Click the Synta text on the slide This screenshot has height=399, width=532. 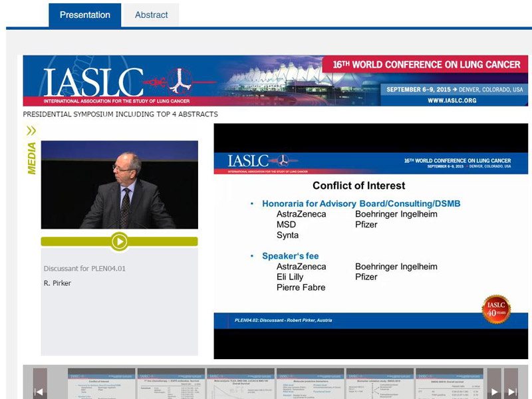(287, 235)
